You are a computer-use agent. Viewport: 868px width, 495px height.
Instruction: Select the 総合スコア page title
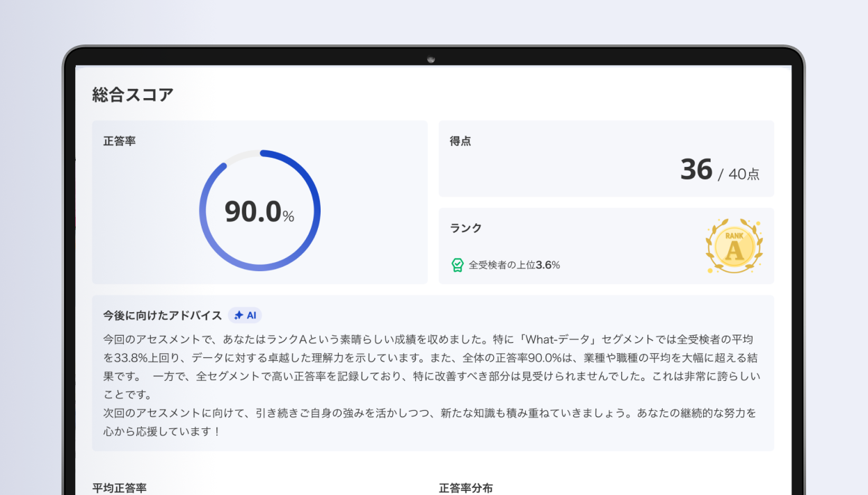pos(132,92)
